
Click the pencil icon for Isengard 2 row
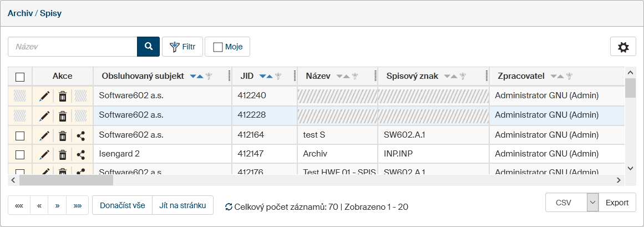pos(45,155)
